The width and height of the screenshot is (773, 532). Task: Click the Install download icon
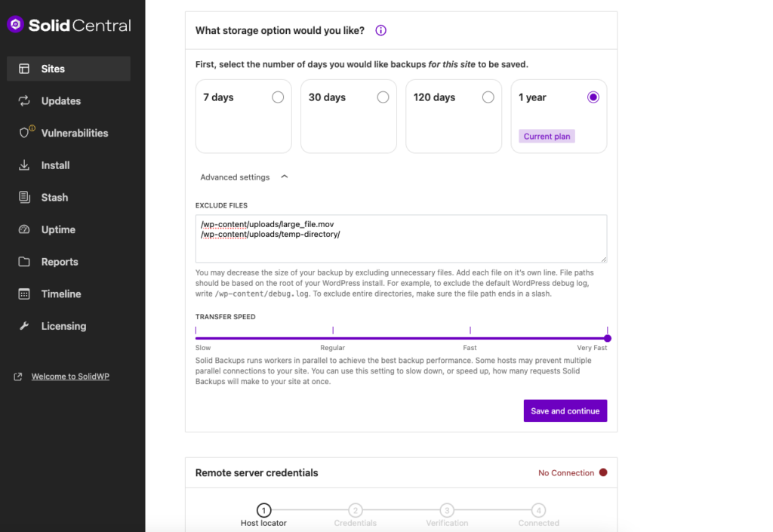pyautogui.click(x=24, y=165)
